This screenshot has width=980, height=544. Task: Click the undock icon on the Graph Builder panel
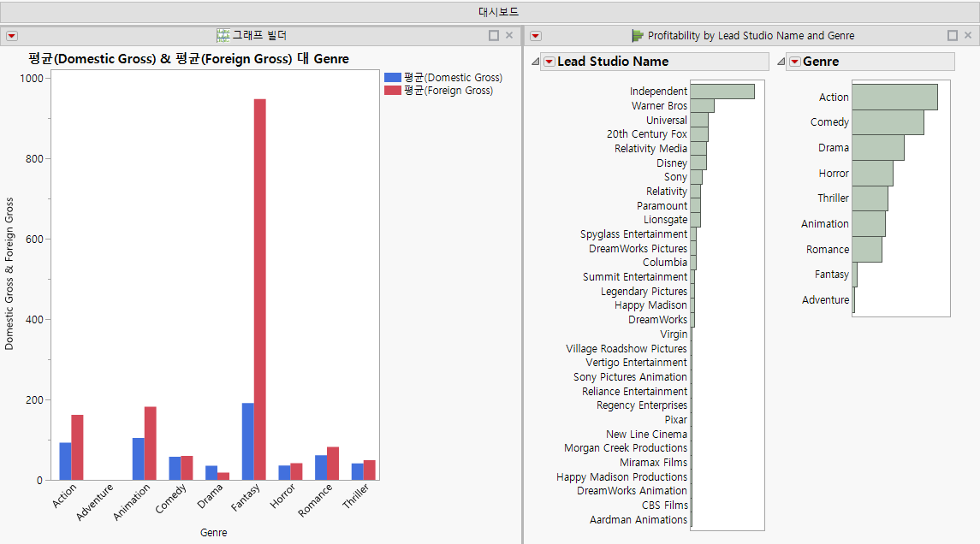coord(493,35)
